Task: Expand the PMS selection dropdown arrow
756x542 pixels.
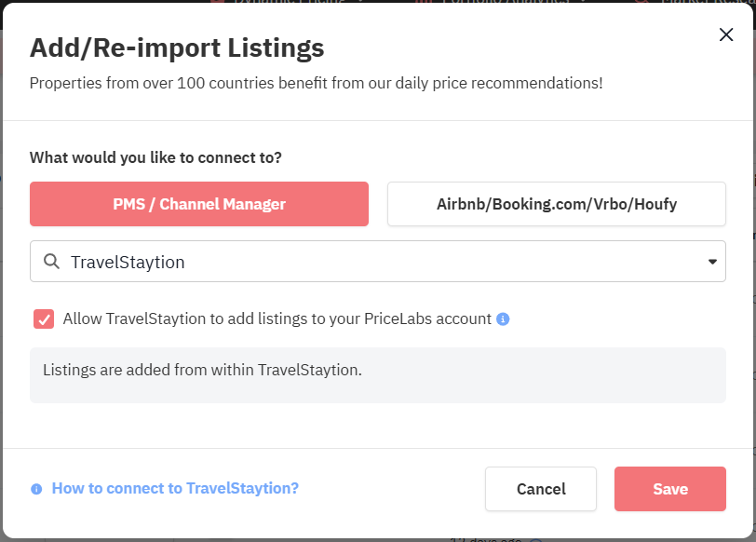Action: pos(712,262)
